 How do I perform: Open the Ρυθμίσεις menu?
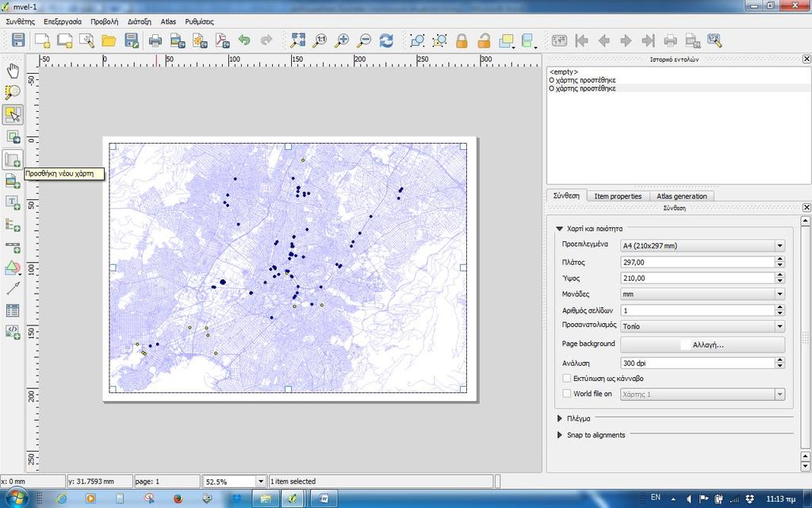click(x=199, y=21)
